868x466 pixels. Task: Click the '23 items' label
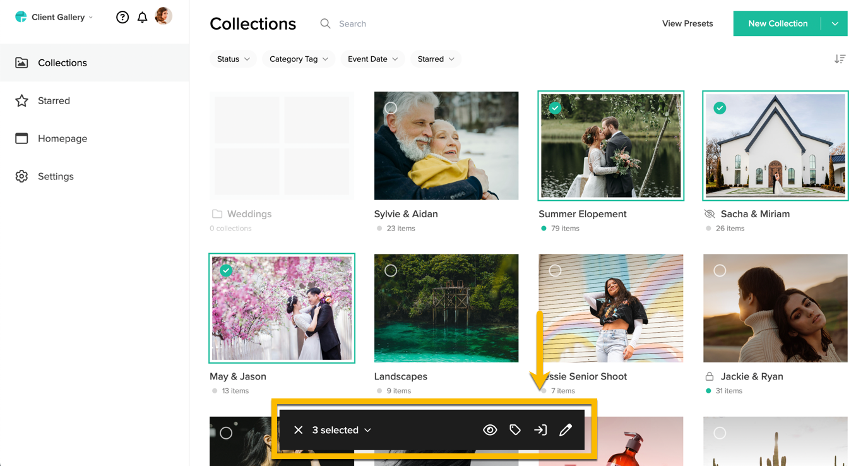401,229
